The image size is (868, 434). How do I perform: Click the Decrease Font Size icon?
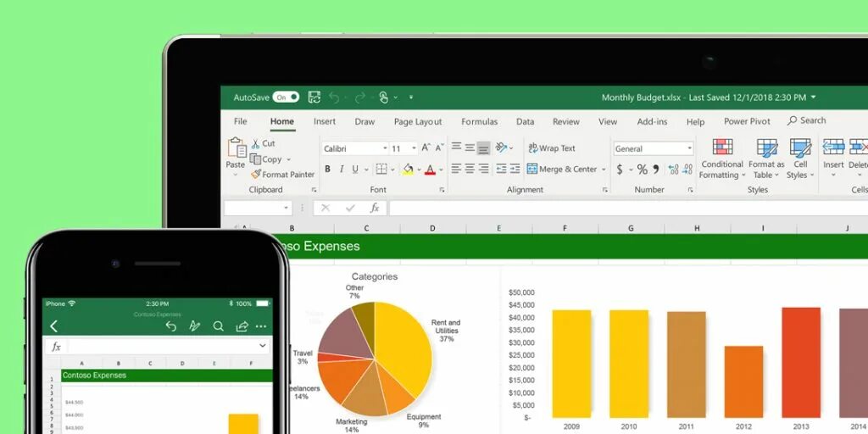[x=439, y=147]
